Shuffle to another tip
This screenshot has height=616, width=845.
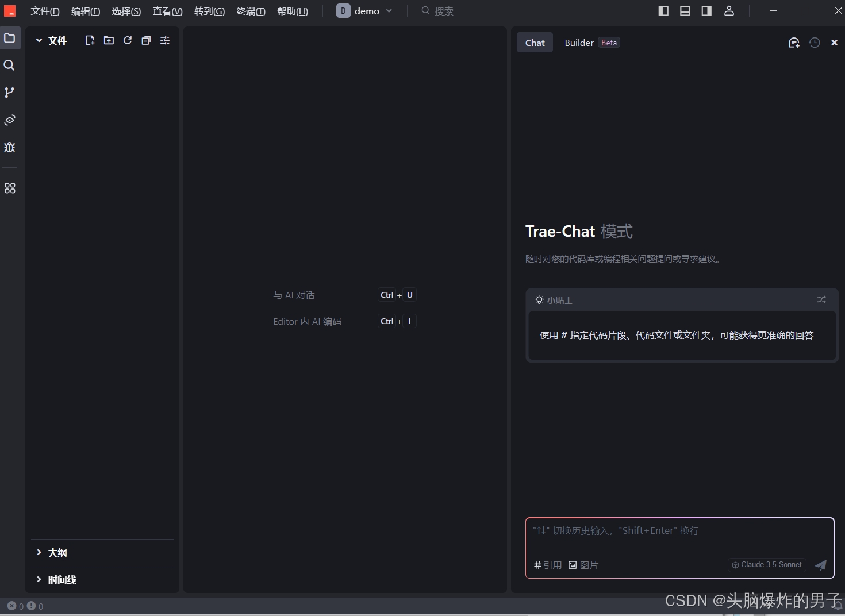tap(821, 299)
